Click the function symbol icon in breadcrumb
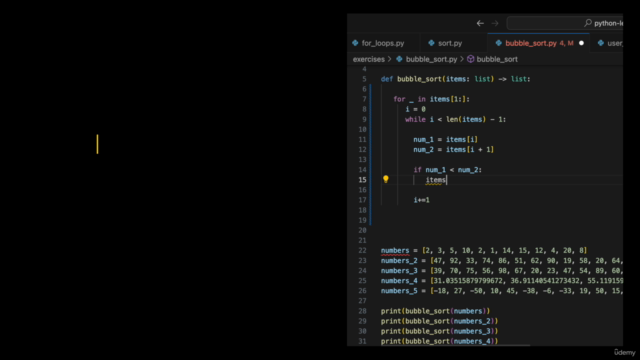The image size is (640, 360). [x=471, y=59]
